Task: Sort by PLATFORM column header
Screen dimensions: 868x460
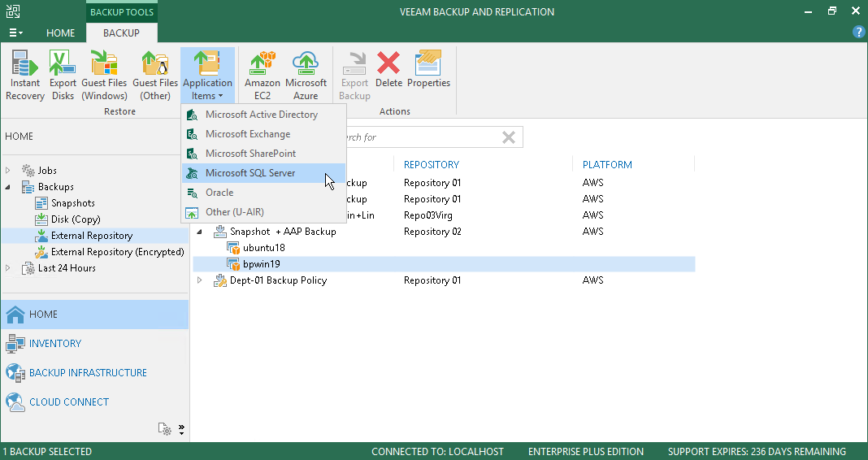Action: click(607, 164)
